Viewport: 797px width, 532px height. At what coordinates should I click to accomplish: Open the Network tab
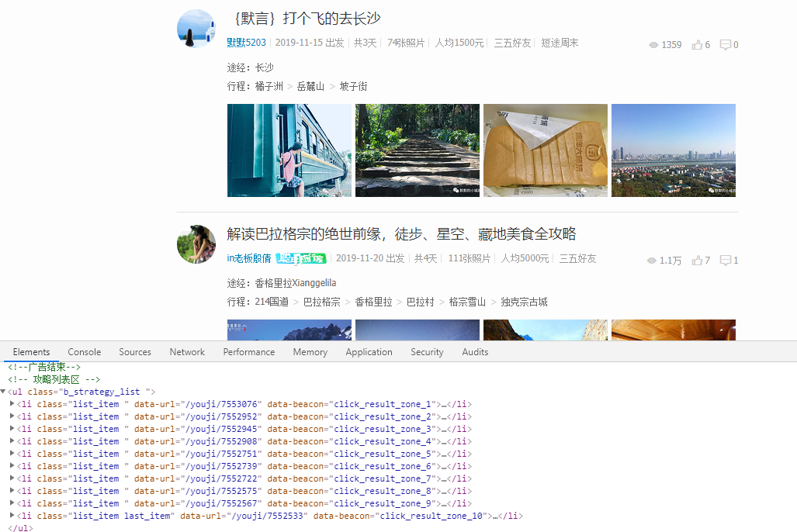[x=187, y=352]
